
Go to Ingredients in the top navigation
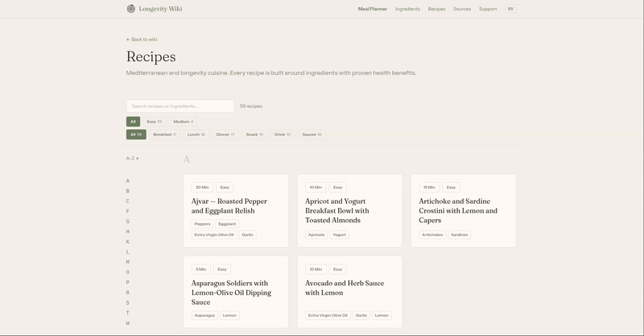tap(407, 9)
